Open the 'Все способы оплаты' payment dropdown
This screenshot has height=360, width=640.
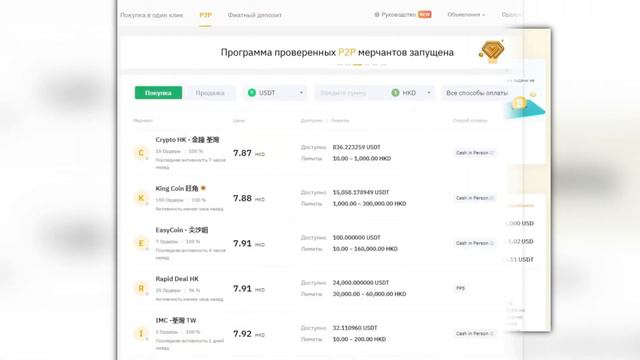[x=476, y=93]
